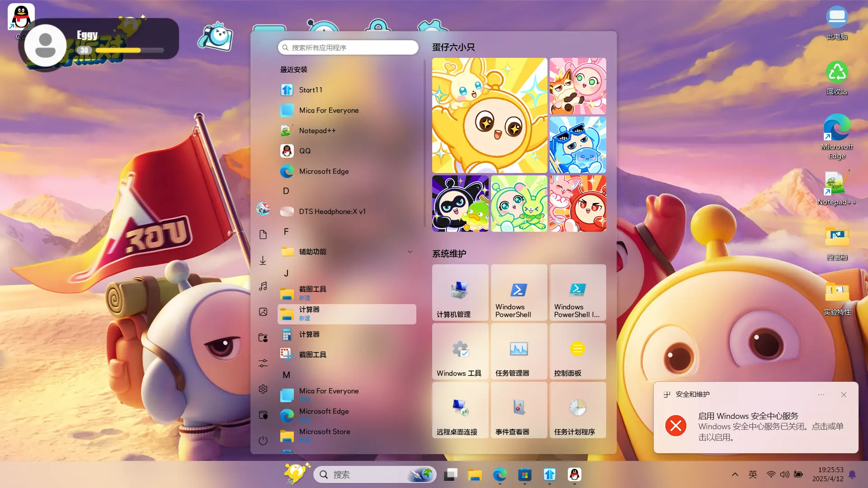Open the Windows 工具 tile
The width and height of the screenshot is (868, 488).
click(x=460, y=351)
